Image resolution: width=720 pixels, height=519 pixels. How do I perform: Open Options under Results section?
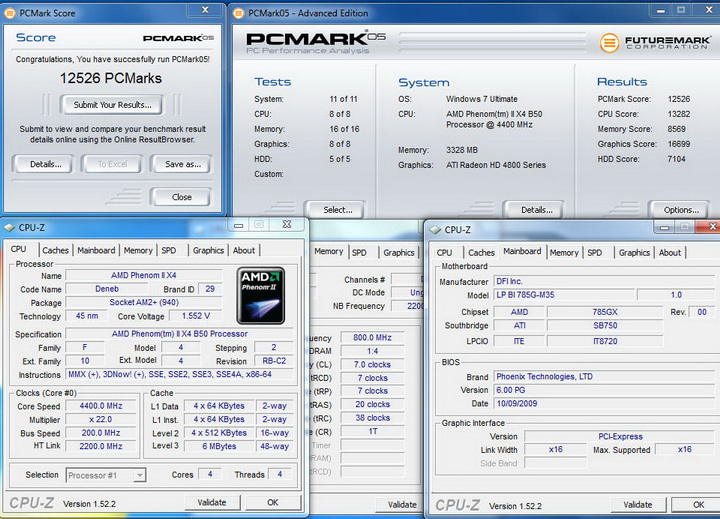681,210
